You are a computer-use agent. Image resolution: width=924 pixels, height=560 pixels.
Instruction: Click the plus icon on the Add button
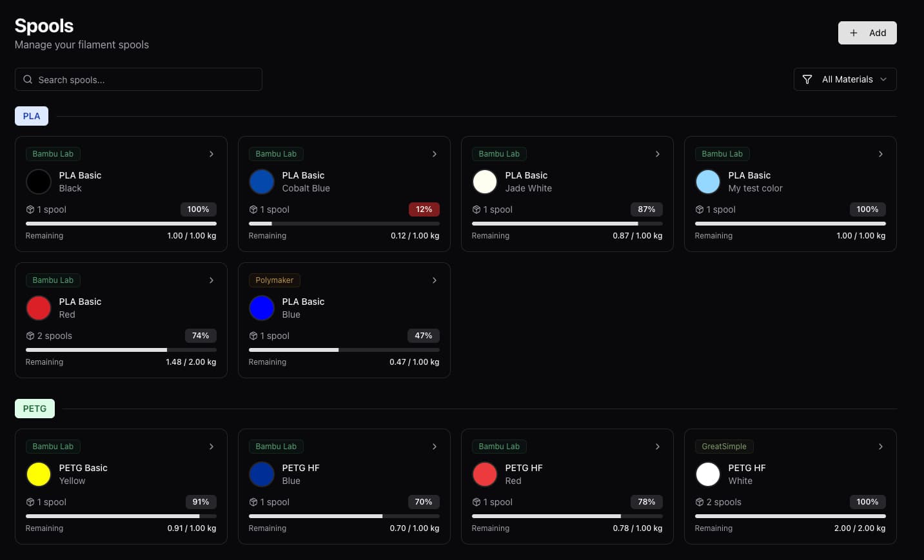853,33
